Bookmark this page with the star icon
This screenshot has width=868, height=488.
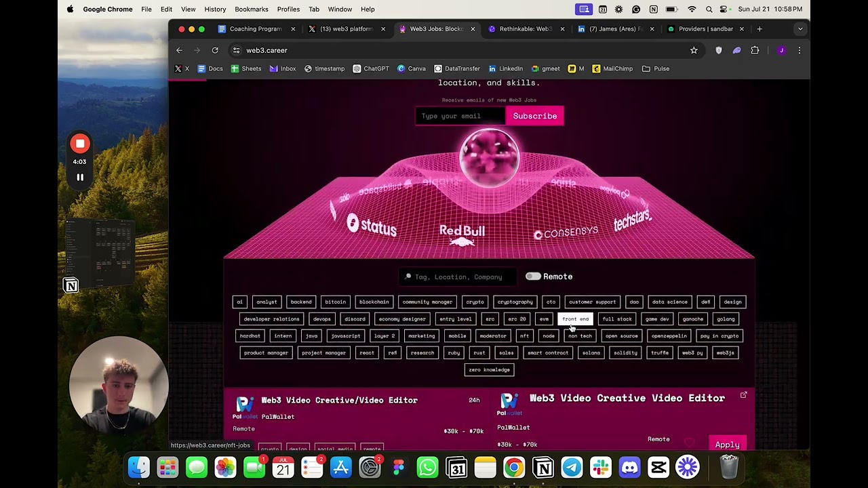point(694,50)
